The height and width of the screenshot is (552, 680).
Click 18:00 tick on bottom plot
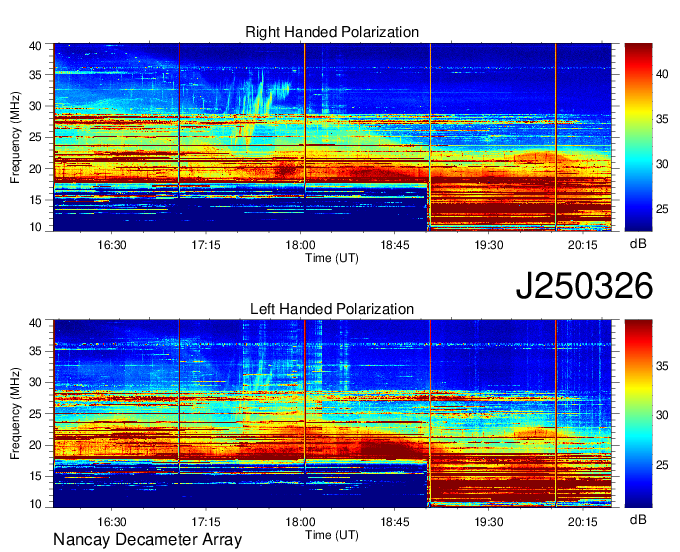pyautogui.click(x=301, y=522)
